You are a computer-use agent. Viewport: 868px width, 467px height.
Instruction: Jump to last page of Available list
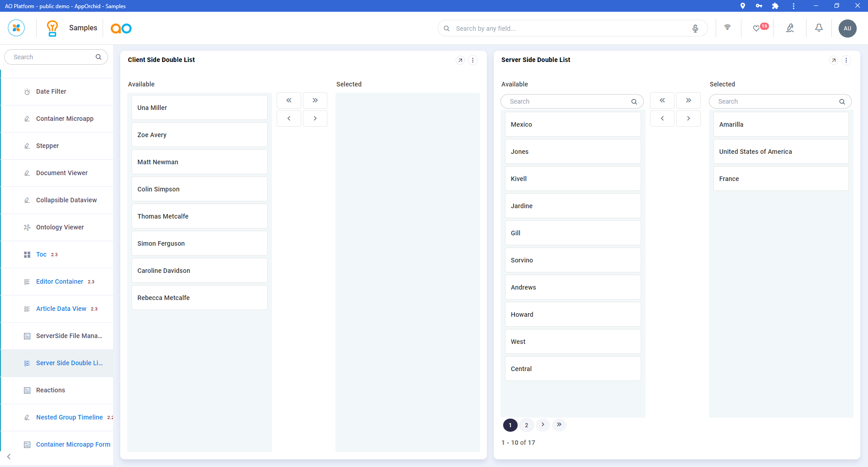pyautogui.click(x=559, y=424)
